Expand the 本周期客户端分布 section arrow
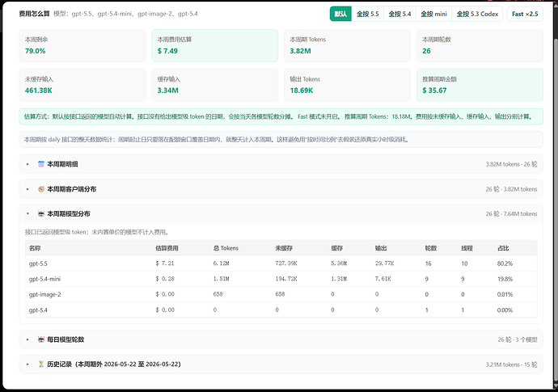558x392 pixels. (27, 189)
